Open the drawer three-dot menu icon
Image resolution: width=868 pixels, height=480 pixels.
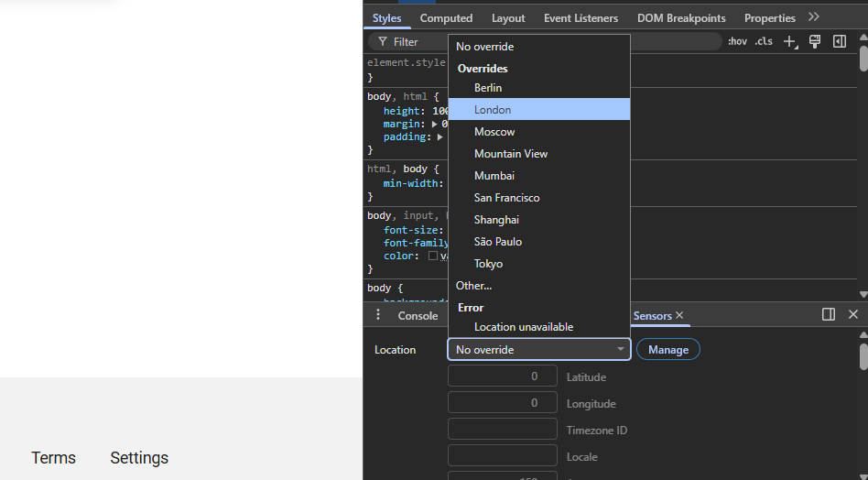378,315
